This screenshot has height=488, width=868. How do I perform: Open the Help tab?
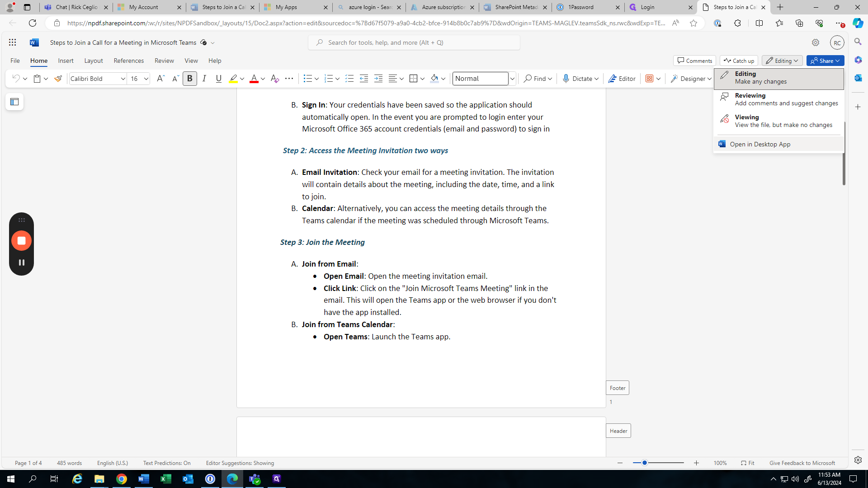click(215, 61)
